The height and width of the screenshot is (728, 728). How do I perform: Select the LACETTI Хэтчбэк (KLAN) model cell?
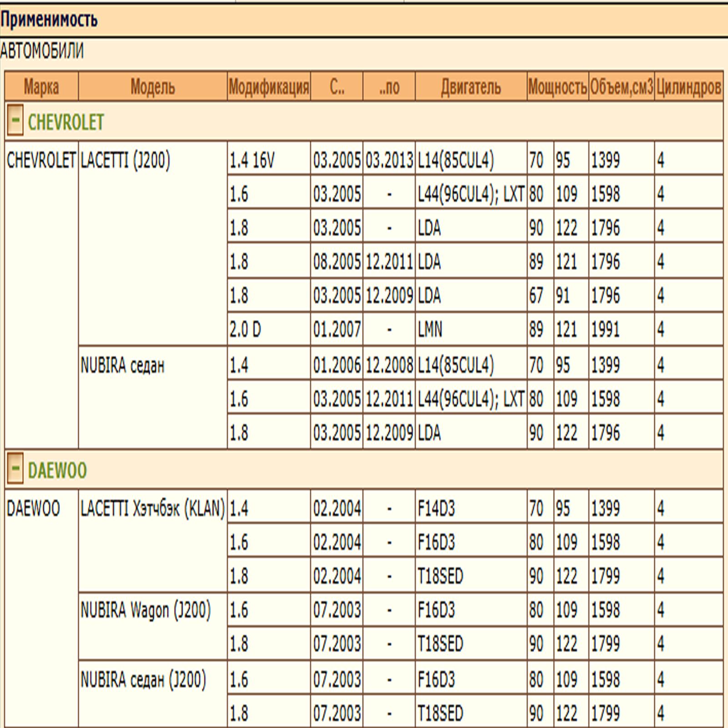pyautogui.click(x=153, y=541)
